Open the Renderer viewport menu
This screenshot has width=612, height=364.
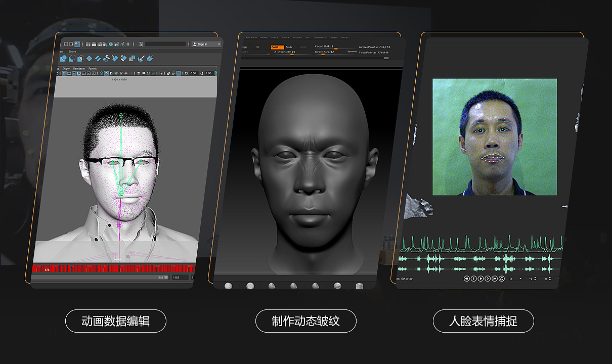79,69
